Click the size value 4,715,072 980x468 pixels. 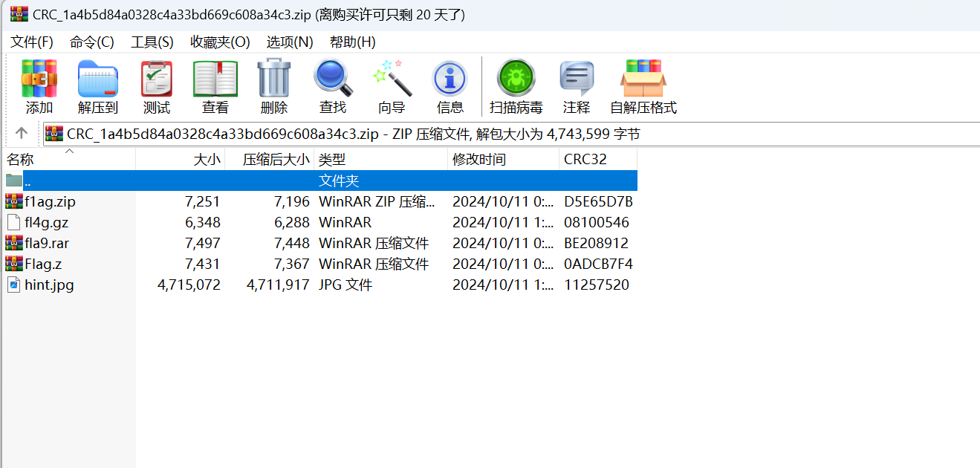click(x=189, y=285)
